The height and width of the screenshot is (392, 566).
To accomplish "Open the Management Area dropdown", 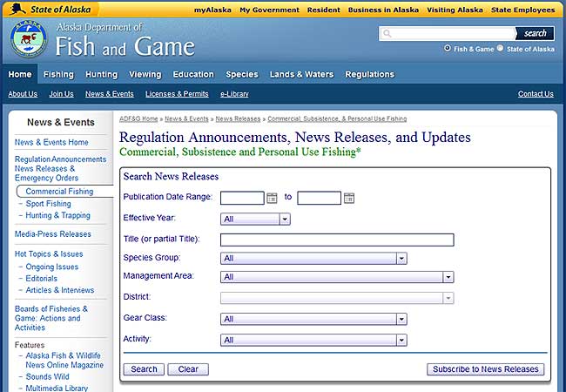I will (337, 277).
